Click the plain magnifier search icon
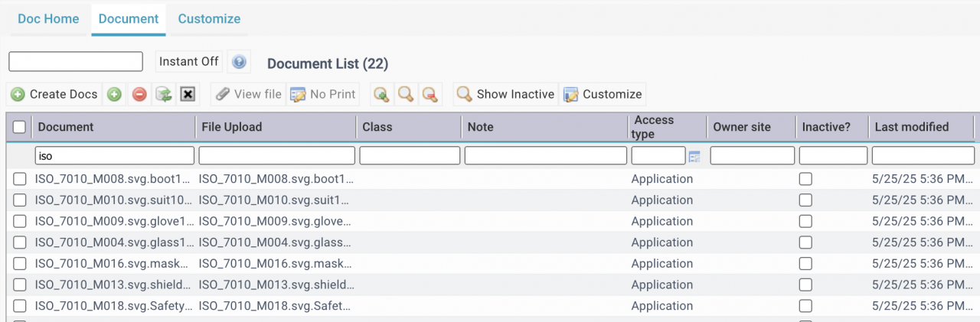980x322 pixels. click(x=406, y=94)
